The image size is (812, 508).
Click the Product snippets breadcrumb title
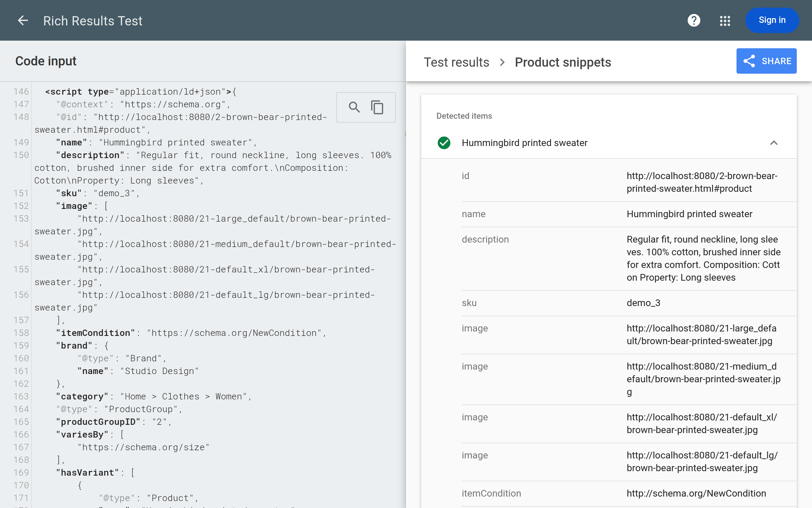coord(563,62)
